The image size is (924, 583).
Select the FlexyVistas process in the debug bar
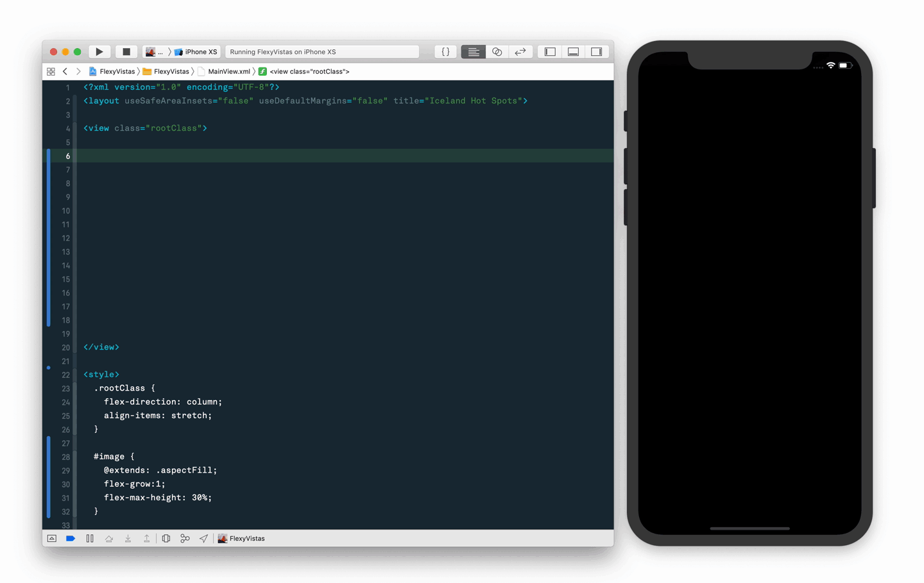241,539
